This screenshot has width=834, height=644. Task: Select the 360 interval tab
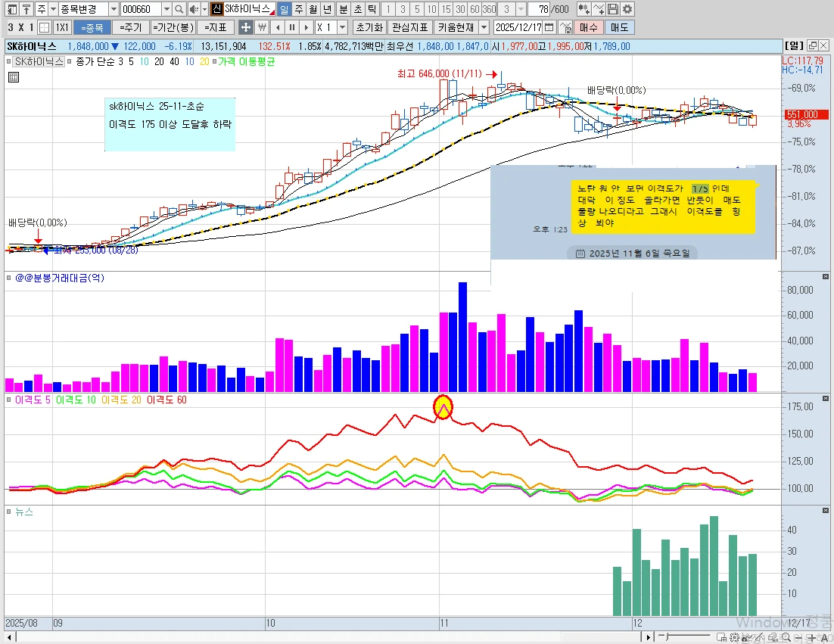(x=490, y=9)
